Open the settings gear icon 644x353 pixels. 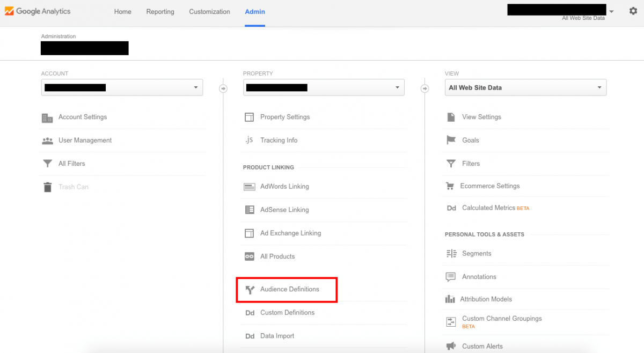[633, 11]
